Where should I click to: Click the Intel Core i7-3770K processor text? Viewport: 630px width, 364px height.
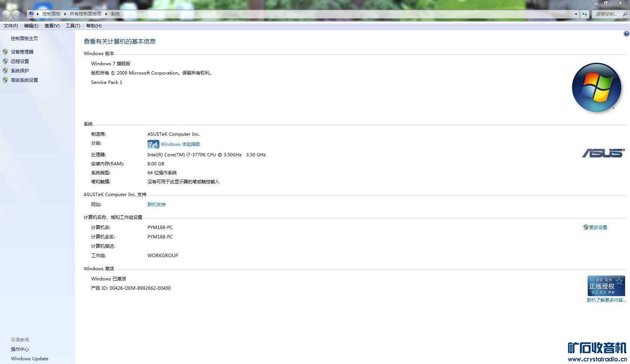(206, 155)
